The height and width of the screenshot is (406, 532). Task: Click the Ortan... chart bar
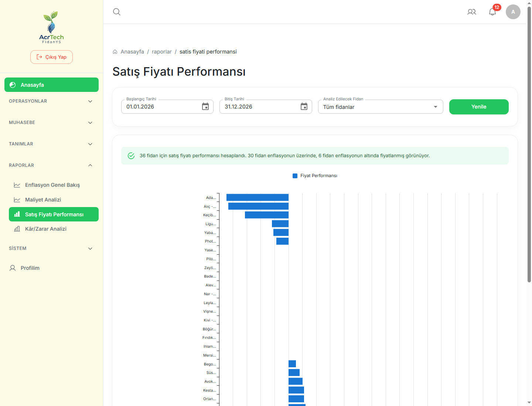[x=296, y=399]
